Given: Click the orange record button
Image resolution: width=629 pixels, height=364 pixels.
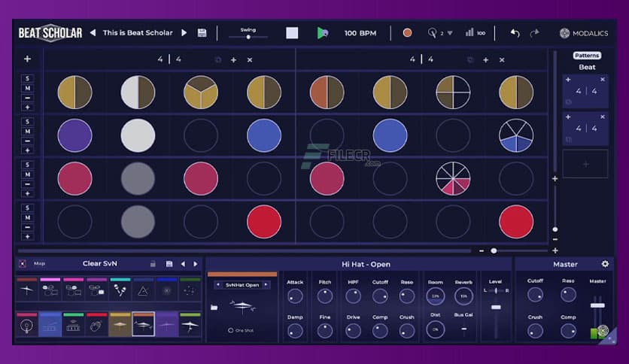Looking at the screenshot, I should click(407, 33).
